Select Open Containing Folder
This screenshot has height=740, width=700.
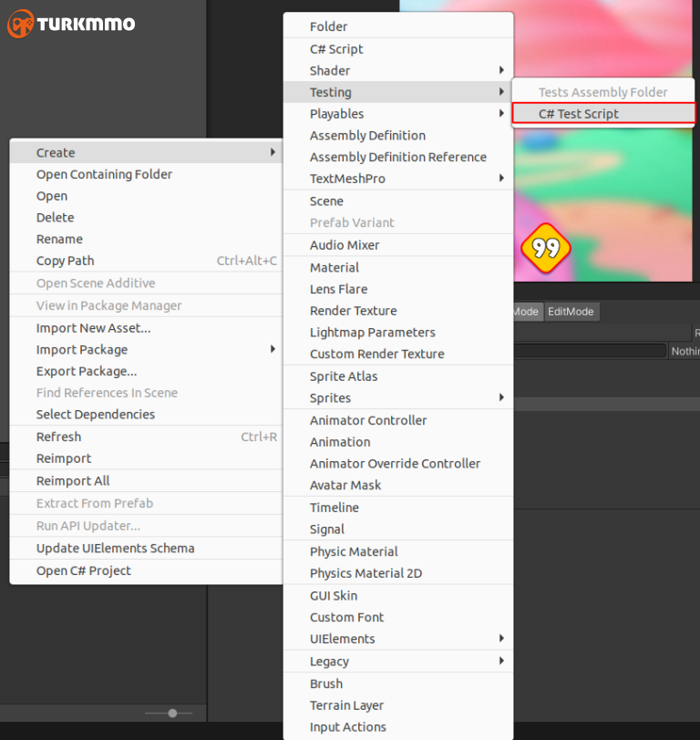tap(146, 174)
